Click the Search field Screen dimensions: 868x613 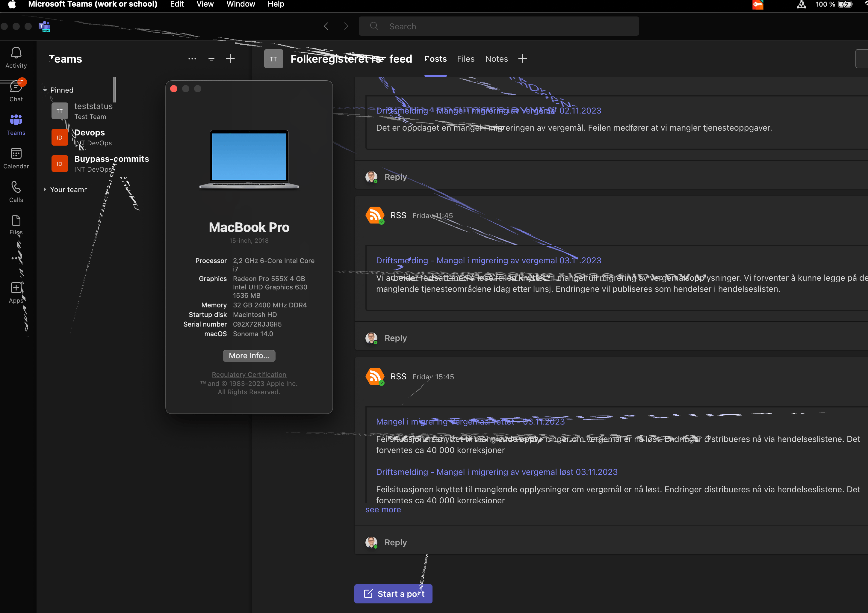(499, 26)
